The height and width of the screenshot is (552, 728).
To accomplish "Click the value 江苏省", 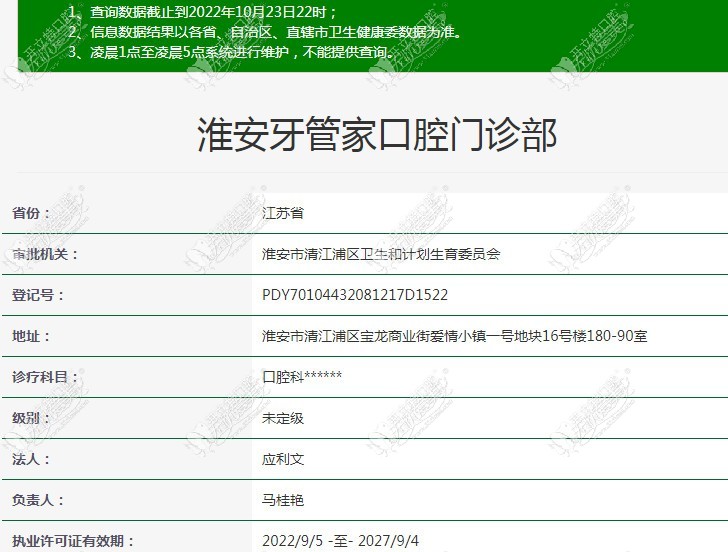I will tap(283, 213).
